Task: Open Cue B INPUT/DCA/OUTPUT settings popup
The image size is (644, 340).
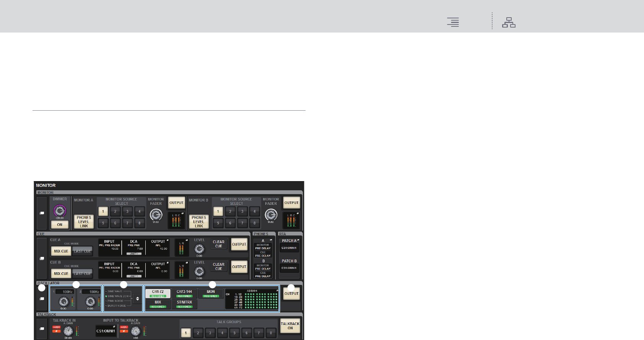Action: tap(134, 270)
